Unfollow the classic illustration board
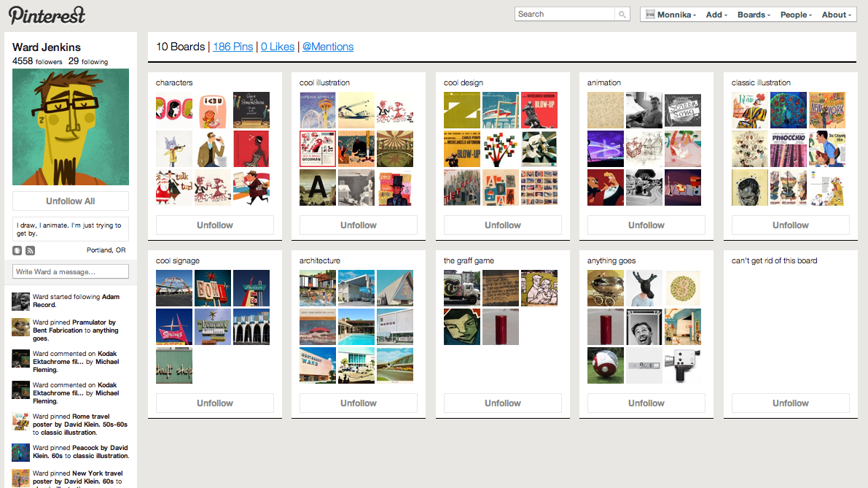 tap(791, 225)
